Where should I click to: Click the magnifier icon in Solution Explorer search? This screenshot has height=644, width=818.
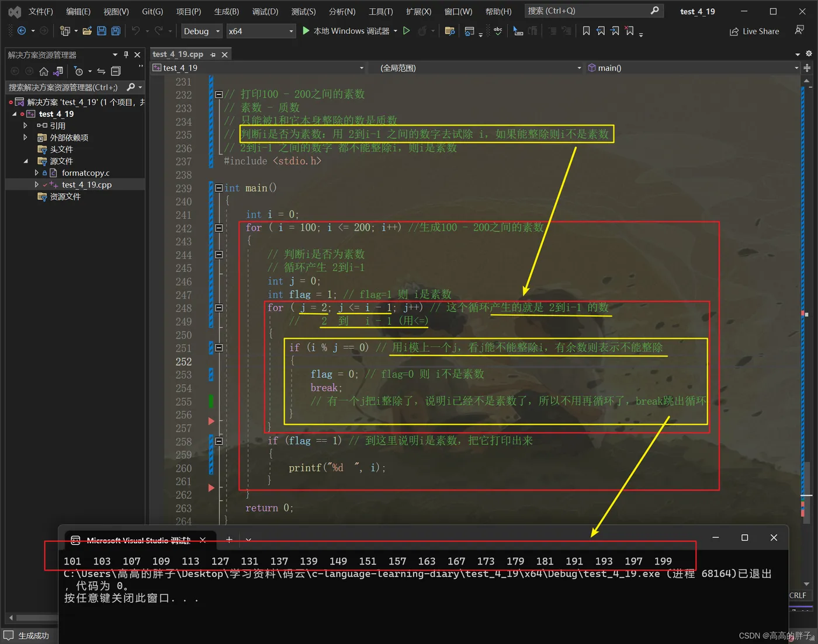pyautogui.click(x=131, y=87)
